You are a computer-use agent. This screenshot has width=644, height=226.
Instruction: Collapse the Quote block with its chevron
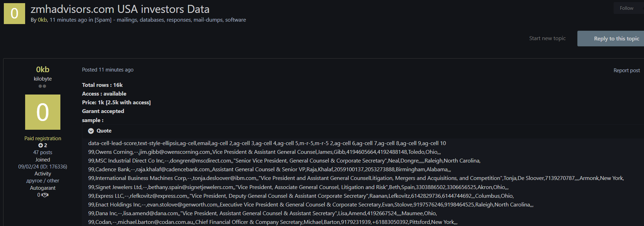click(91, 131)
